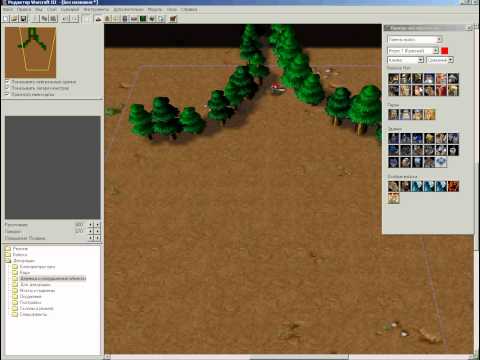Open the Import manager module icon
Viewport: 480px width, 360px height.
tap(161, 19)
